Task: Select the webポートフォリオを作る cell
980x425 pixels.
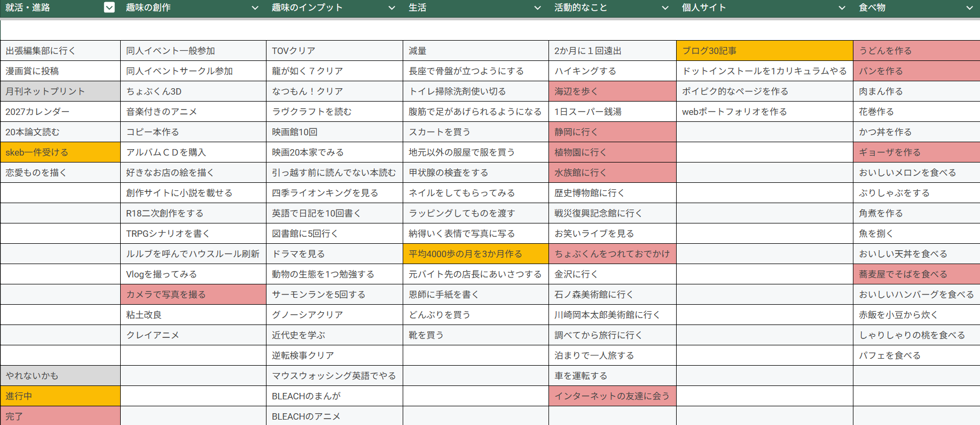Action: pos(764,112)
